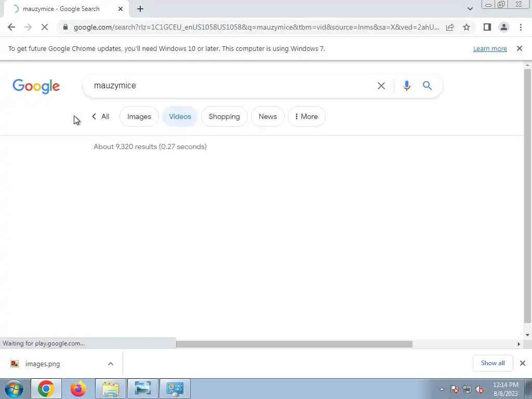Click About 9,320 results text
Screen dimensions: 532x399
tap(150, 147)
